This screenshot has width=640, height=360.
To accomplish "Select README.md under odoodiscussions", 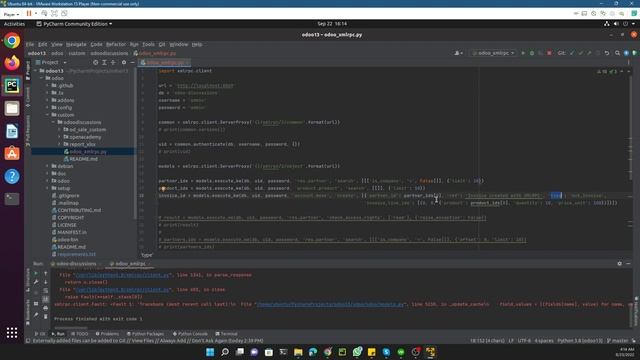I will [83, 159].
